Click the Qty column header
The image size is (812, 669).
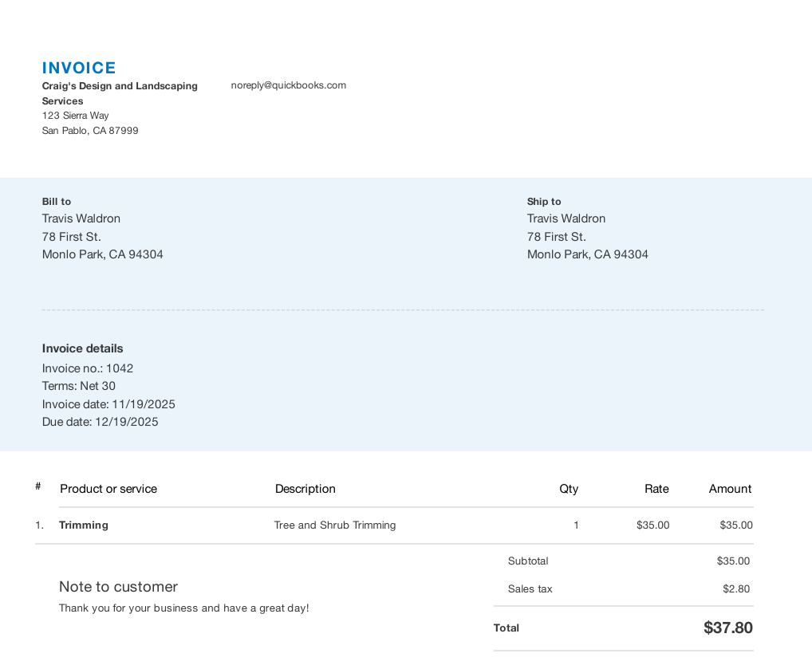(569, 489)
